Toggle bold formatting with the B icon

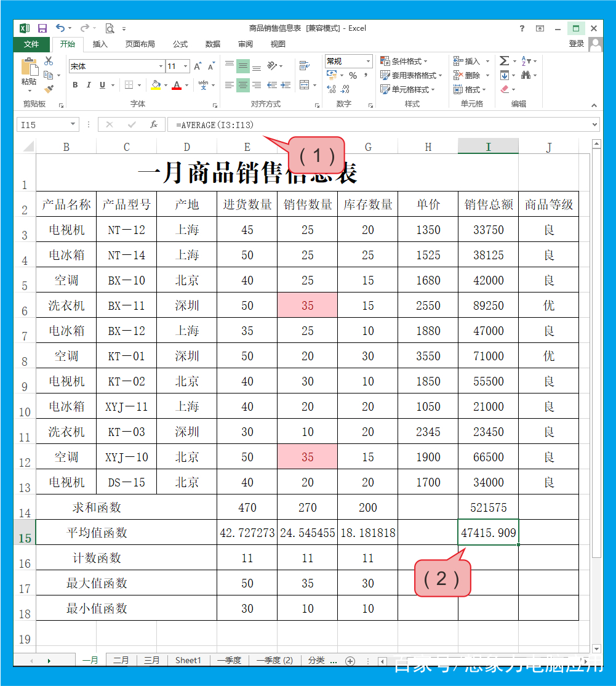[75, 84]
